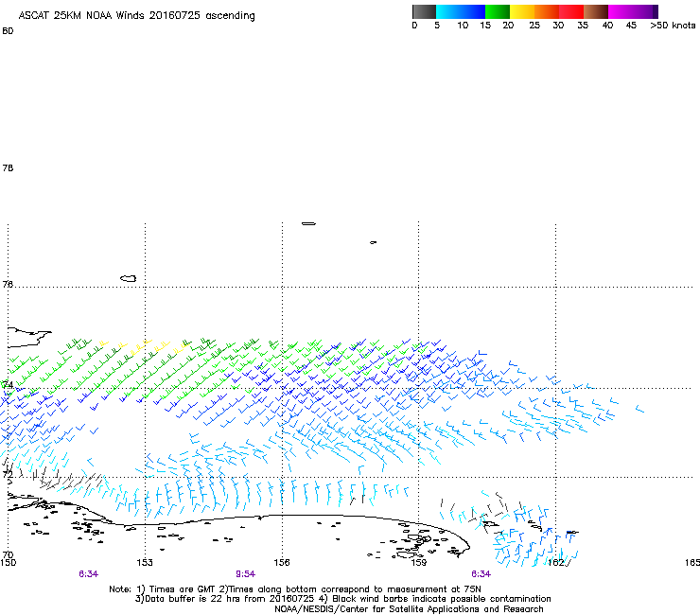Click the '>50 knots' legend label

[x=673, y=26]
